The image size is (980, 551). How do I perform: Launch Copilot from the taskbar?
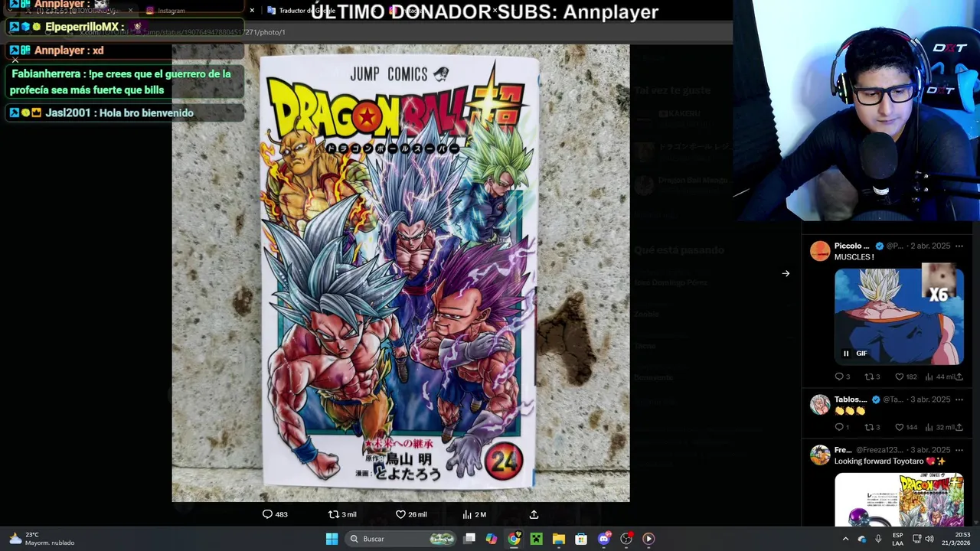point(492,539)
